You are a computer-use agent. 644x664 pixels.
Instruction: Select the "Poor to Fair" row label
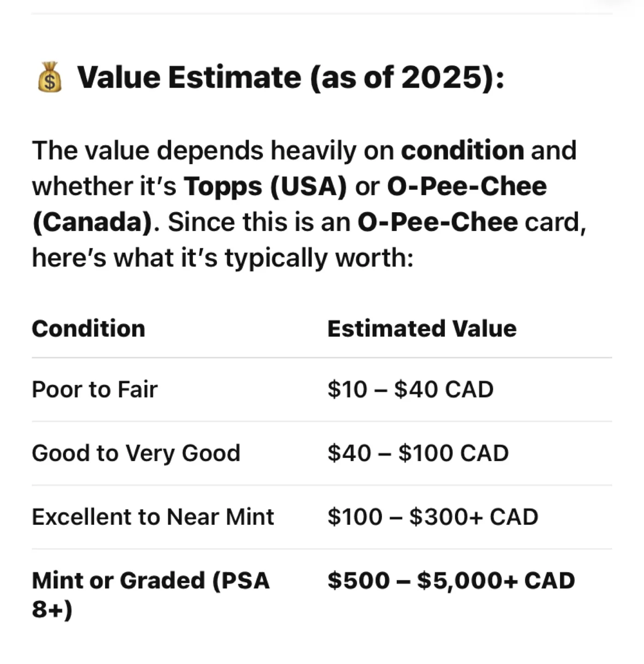95,390
